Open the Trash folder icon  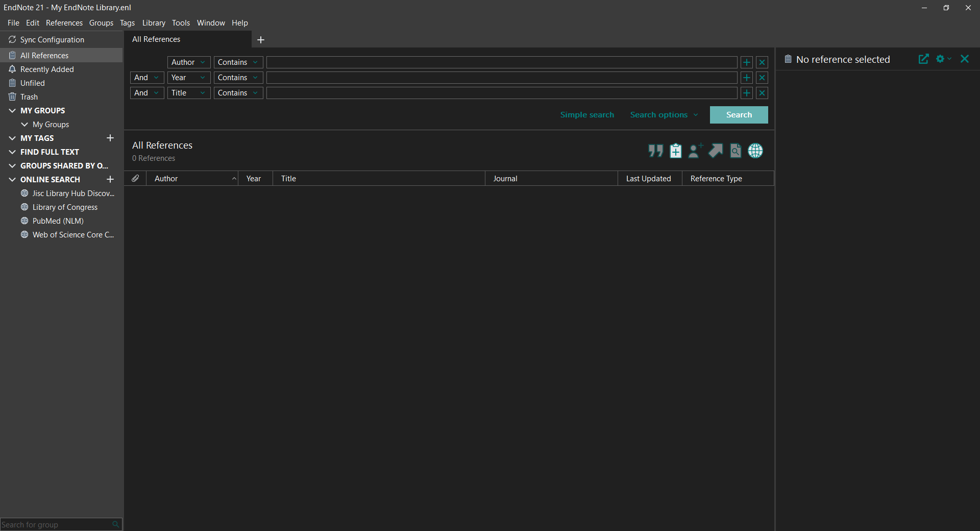click(12, 96)
